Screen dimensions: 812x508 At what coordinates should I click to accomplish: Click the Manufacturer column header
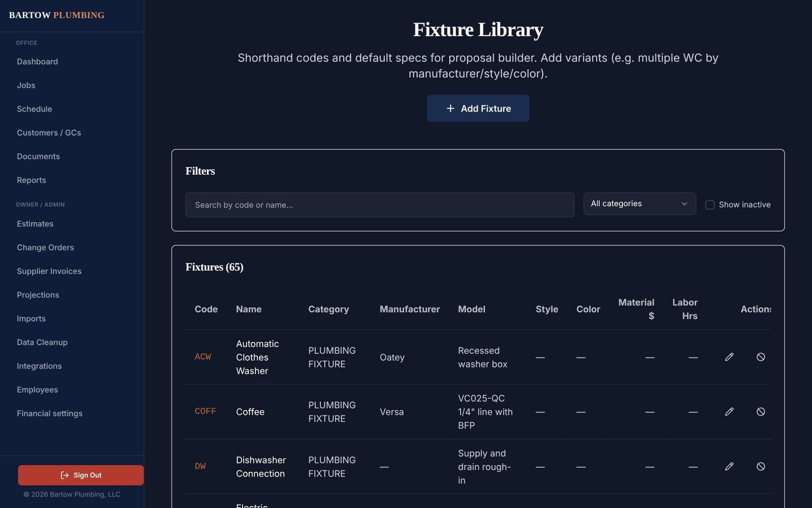(x=410, y=309)
